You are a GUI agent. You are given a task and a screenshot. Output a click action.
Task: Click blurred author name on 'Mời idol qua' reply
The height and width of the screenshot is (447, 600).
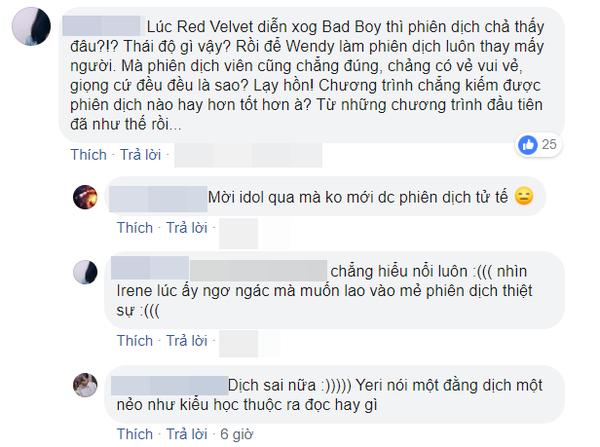(x=158, y=199)
